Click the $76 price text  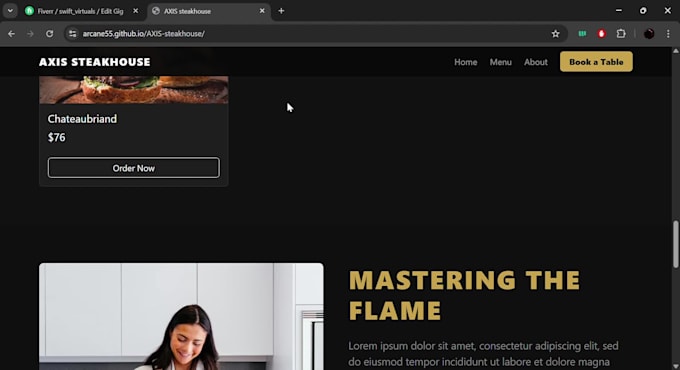pyautogui.click(x=56, y=138)
